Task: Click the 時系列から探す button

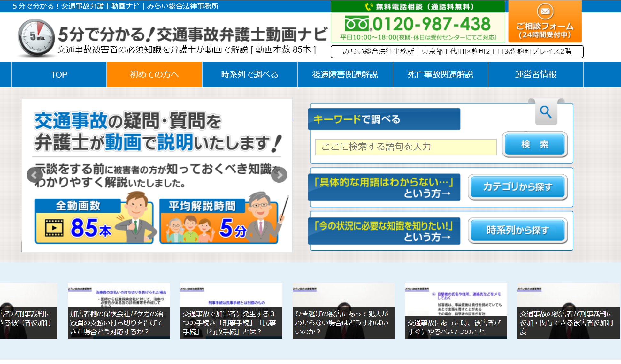Action: tap(517, 230)
